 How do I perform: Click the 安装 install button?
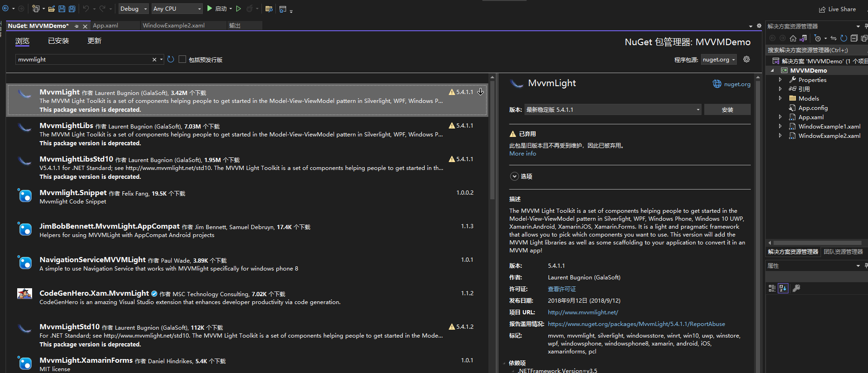(728, 109)
